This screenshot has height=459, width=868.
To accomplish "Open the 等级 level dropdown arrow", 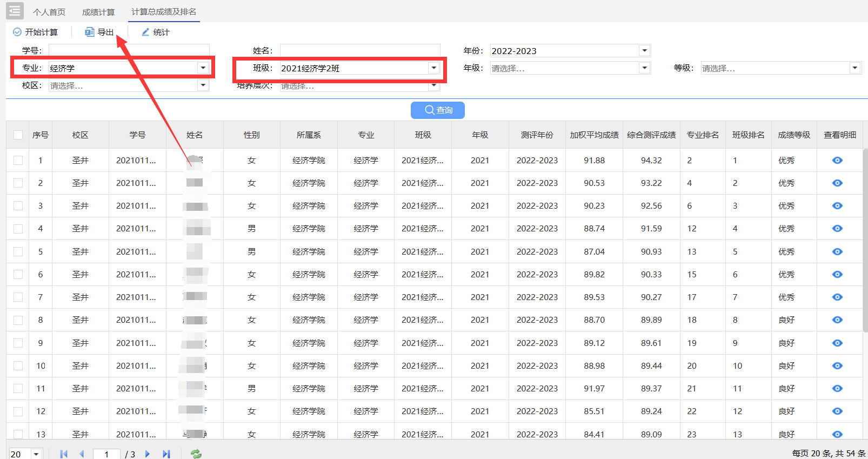I will [855, 68].
